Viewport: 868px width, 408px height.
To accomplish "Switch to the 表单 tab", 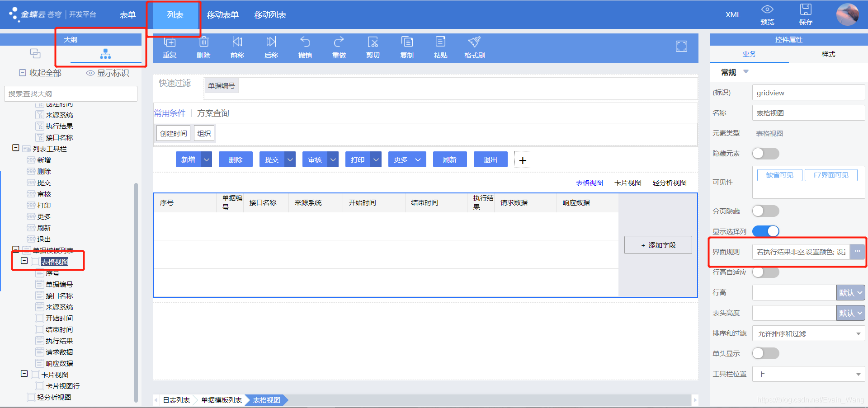I will [127, 15].
